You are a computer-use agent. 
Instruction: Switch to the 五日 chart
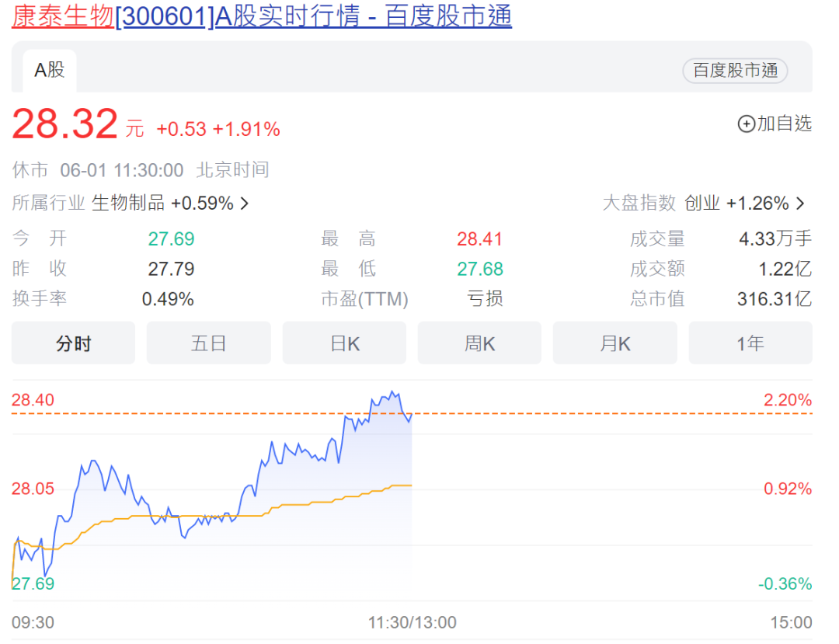208,343
